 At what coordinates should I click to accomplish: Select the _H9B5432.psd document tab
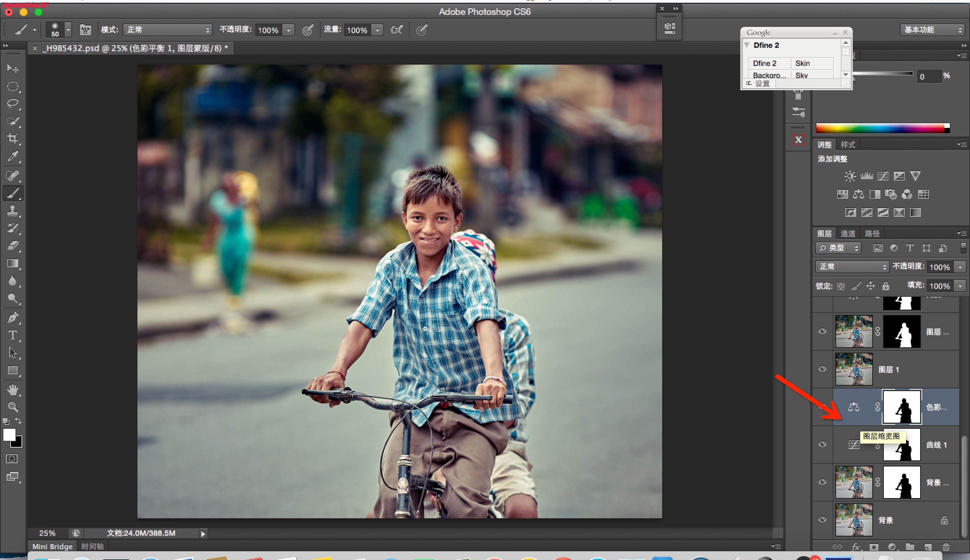131,48
